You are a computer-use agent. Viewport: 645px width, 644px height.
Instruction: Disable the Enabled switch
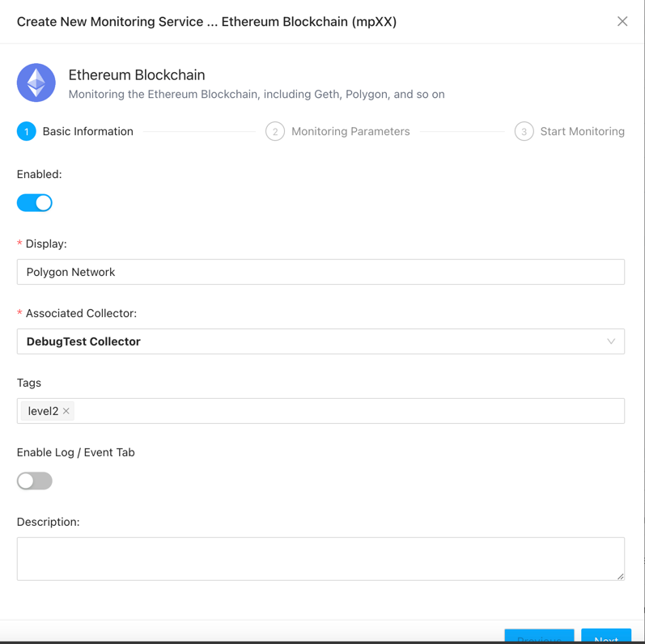35,203
